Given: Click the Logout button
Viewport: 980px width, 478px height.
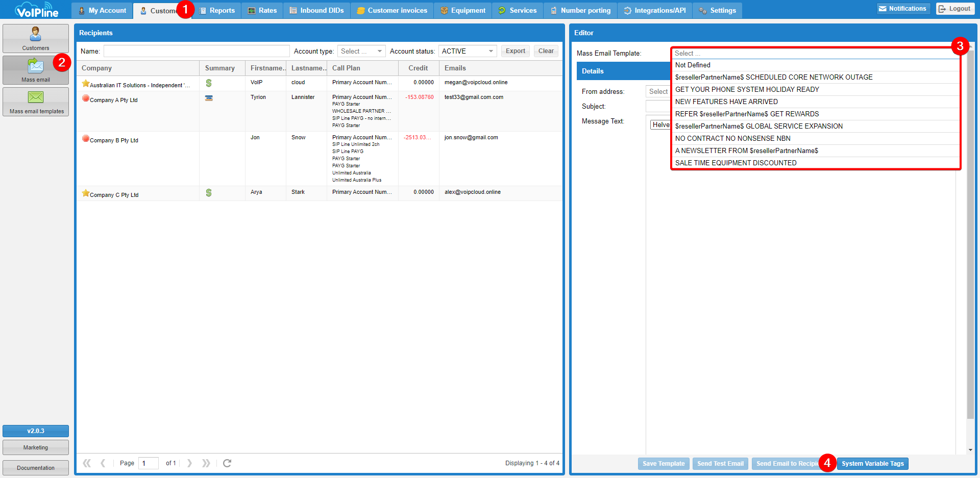Looking at the screenshot, I should click(954, 9).
